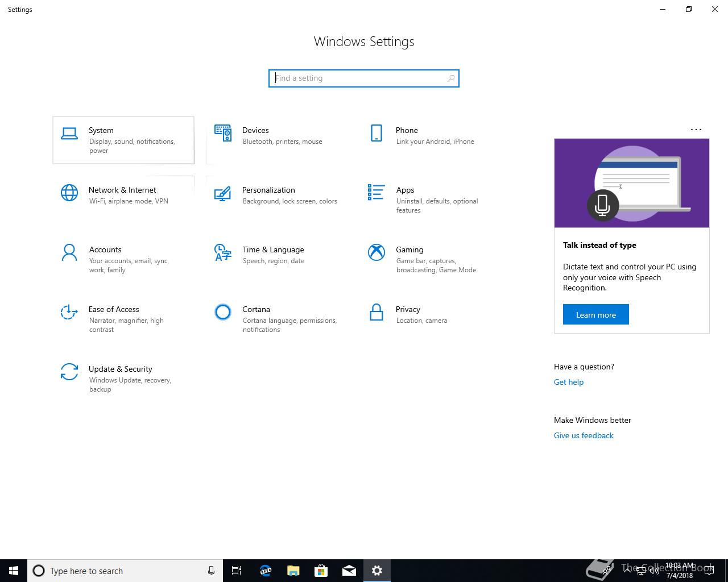Open Ease of Access icon

[x=69, y=312]
